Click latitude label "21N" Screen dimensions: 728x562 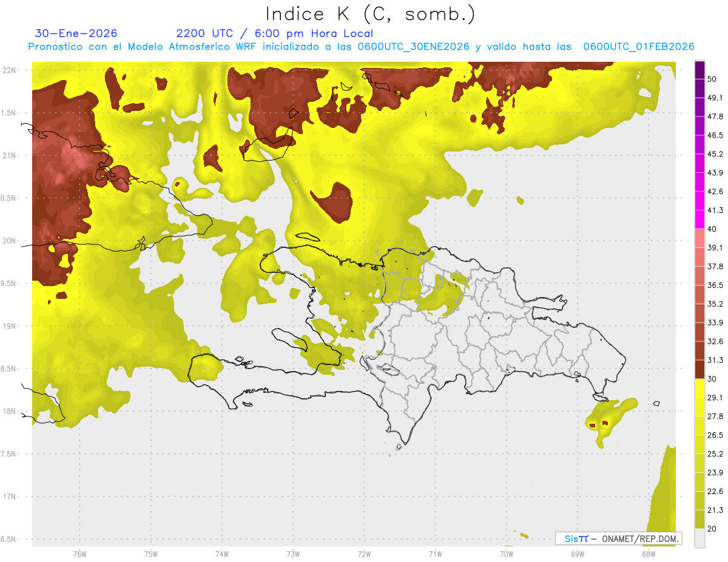(9, 155)
